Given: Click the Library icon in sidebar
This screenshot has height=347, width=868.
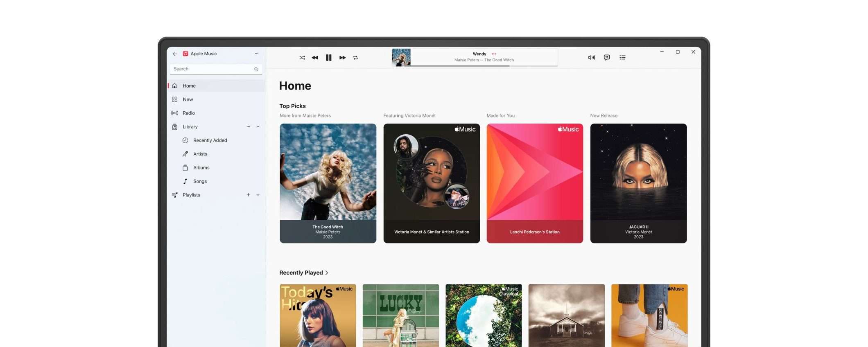Looking at the screenshot, I should pos(175,127).
